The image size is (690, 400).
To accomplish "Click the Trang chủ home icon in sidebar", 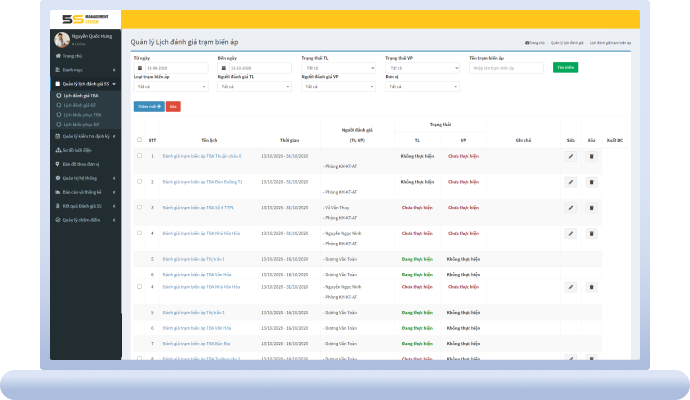I will coord(58,56).
